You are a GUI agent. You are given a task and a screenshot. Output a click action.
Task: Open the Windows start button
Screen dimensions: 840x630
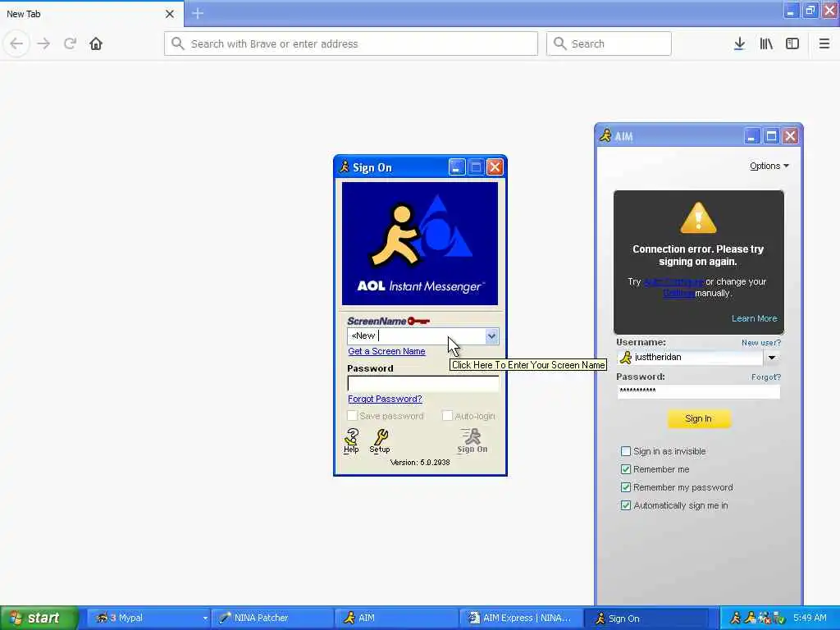pyautogui.click(x=39, y=618)
